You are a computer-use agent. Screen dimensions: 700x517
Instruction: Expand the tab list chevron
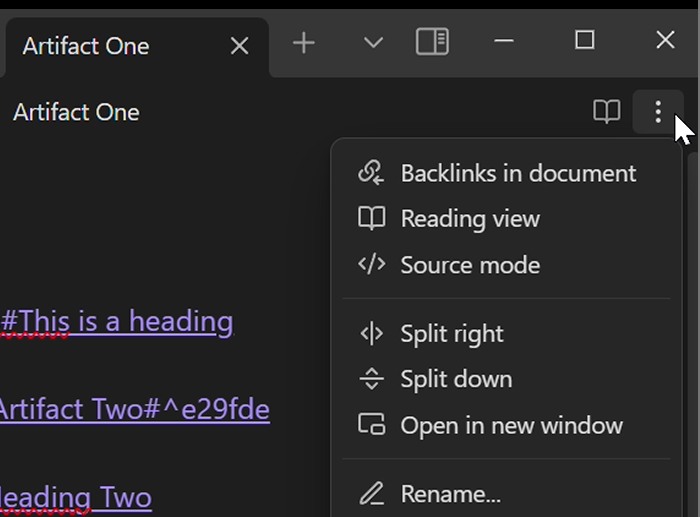(x=373, y=43)
